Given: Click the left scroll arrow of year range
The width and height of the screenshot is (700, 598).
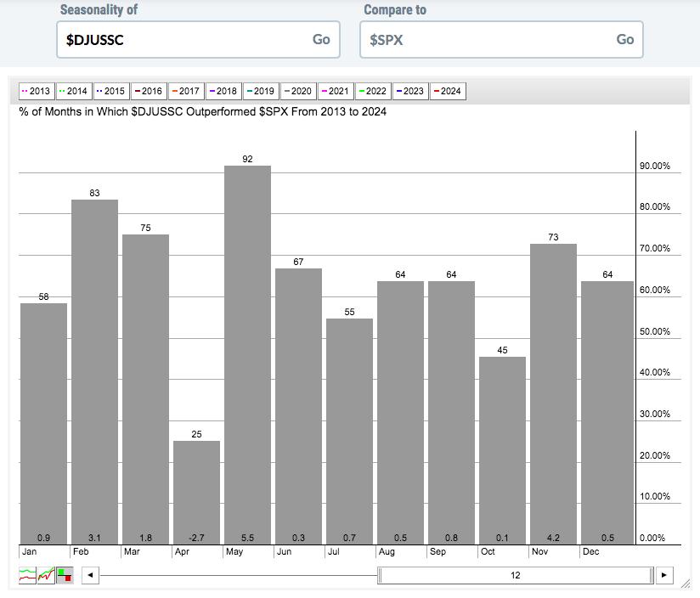Looking at the screenshot, I should click(91, 575).
